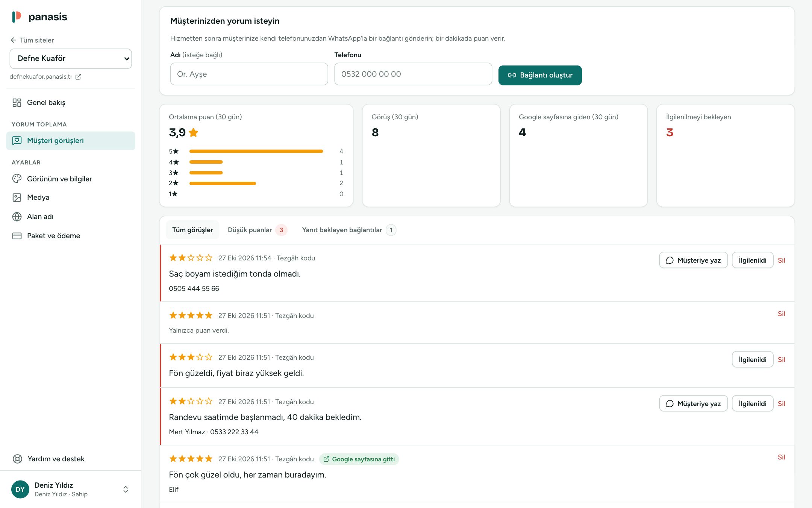Click the back arrow next to Tüm siteler
812x508 pixels.
pos(14,40)
